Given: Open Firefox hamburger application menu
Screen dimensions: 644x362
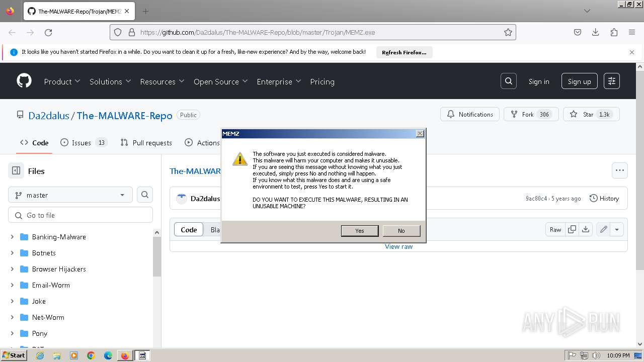Looking at the screenshot, I should pos(632,32).
